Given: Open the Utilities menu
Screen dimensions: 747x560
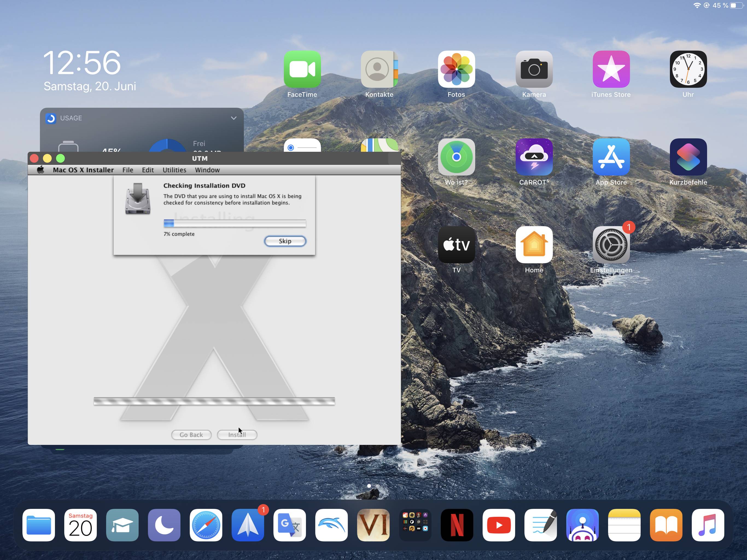Looking at the screenshot, I should pos(174,170).
